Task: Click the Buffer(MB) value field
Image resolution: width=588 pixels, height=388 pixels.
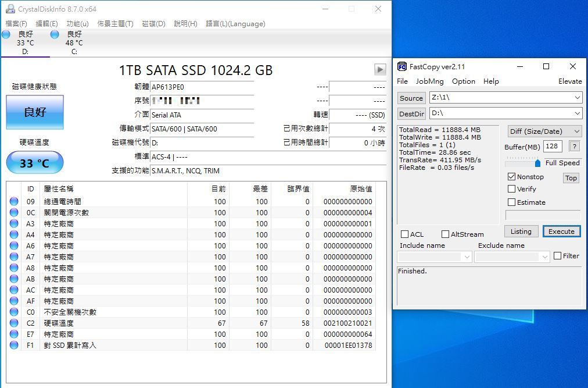Action: (x=553, y=146)
